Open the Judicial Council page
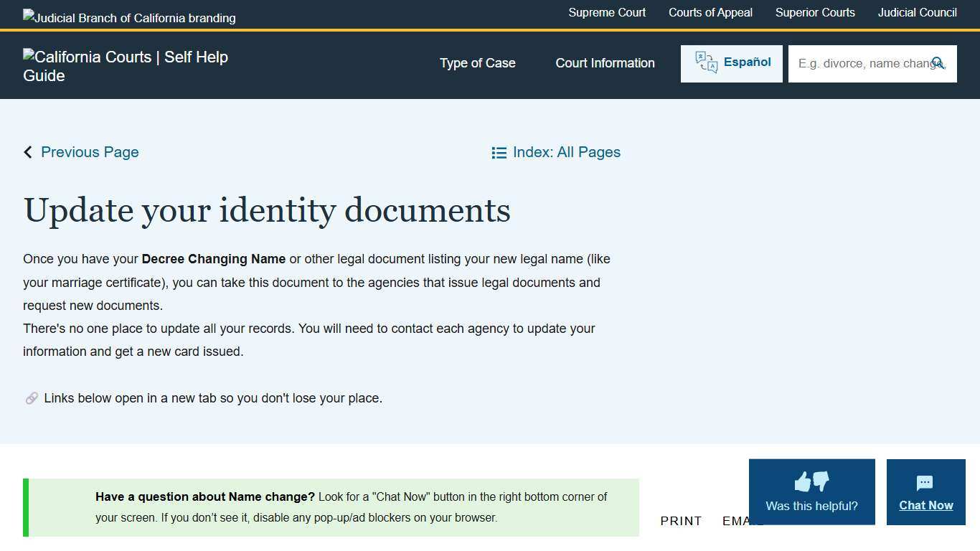This screenshot has width=980, height=551. coord(917,12)
